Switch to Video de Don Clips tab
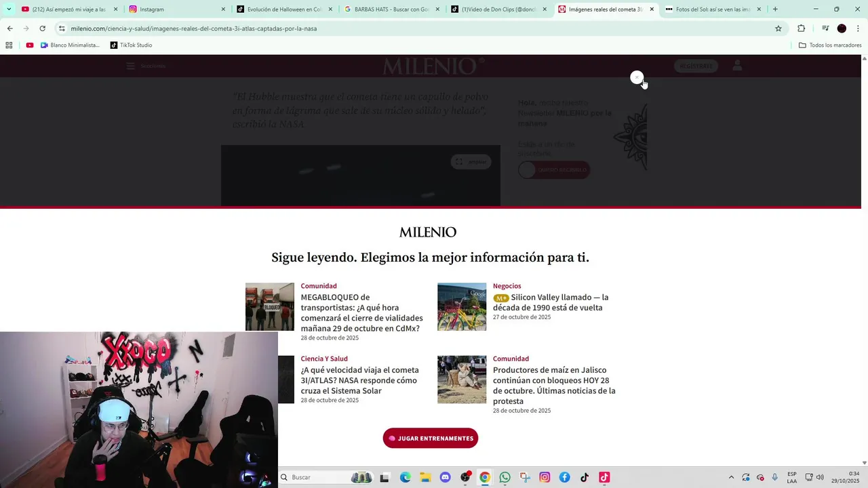 pyautogui.click(x=498, y=9)
